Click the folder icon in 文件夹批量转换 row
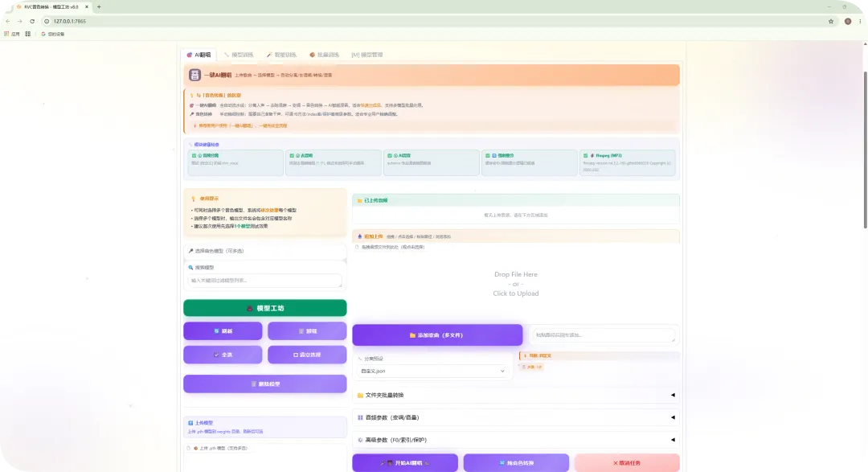The image size is (868, 472). pyautogui.click(x=360, y=396)
